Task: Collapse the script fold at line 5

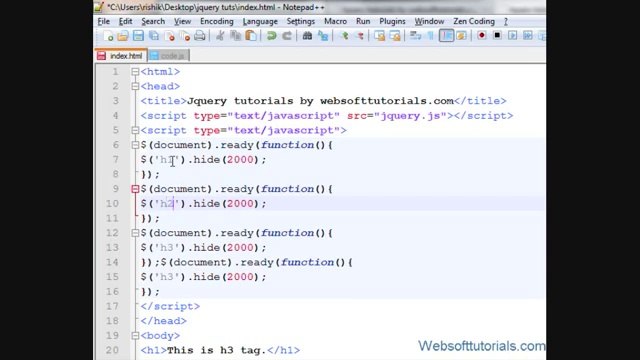Action: (x=135, y=131)
